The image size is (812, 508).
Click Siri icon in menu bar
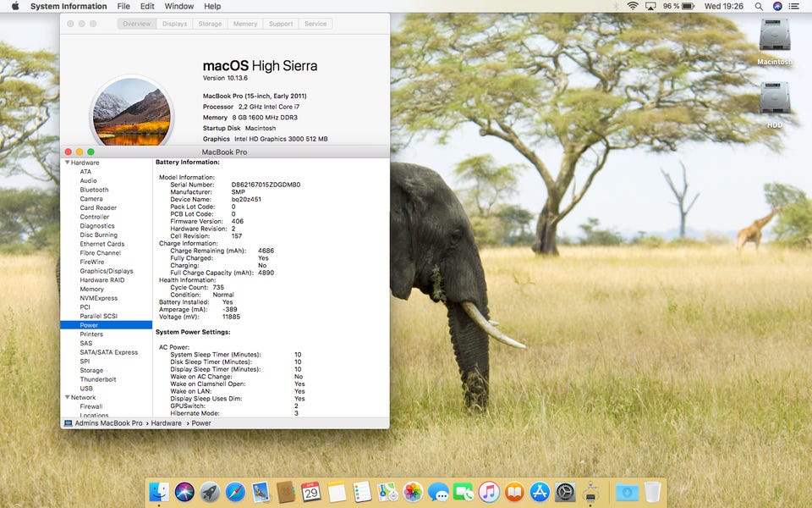click(x=776, y=6)
